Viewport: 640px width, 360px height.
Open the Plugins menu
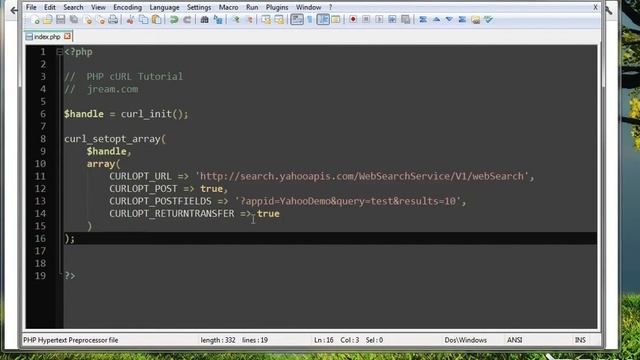coord(277,7)
